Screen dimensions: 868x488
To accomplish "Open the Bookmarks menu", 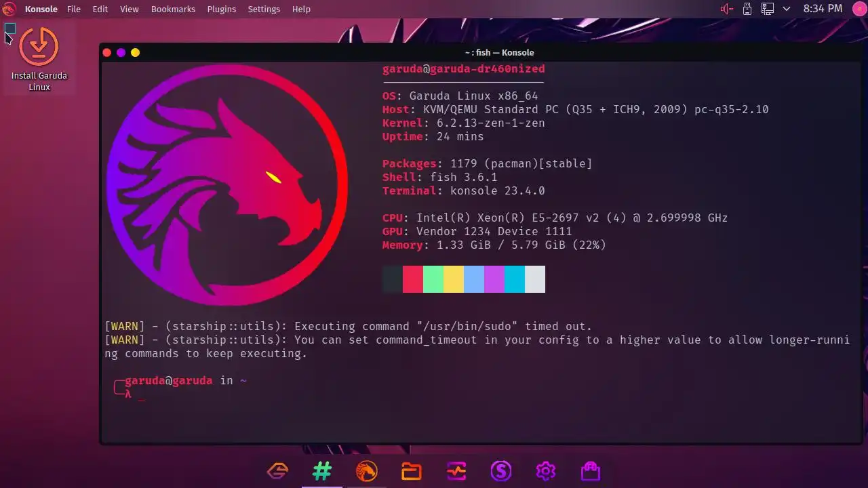I will (x=173, y=9).
